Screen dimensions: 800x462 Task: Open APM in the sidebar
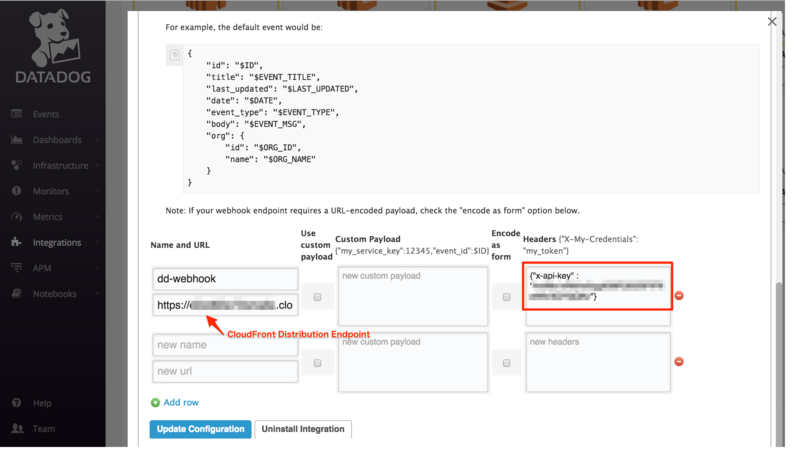[x=42, y=268]
